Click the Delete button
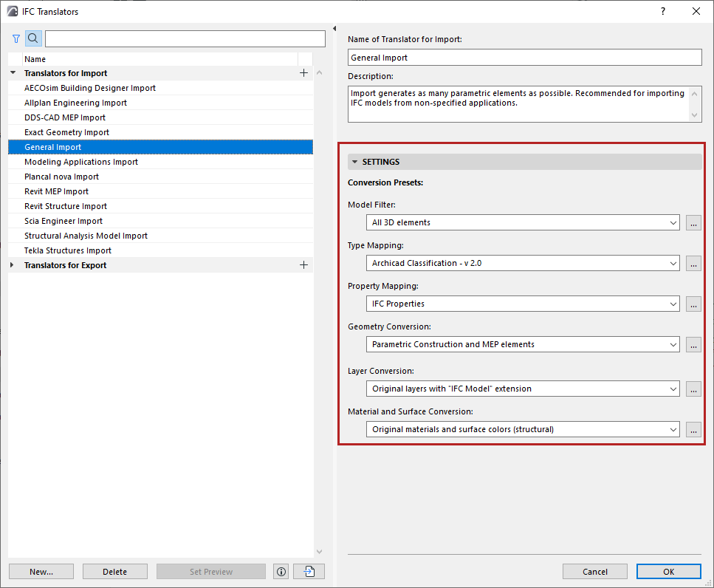 tap(115, 572)
